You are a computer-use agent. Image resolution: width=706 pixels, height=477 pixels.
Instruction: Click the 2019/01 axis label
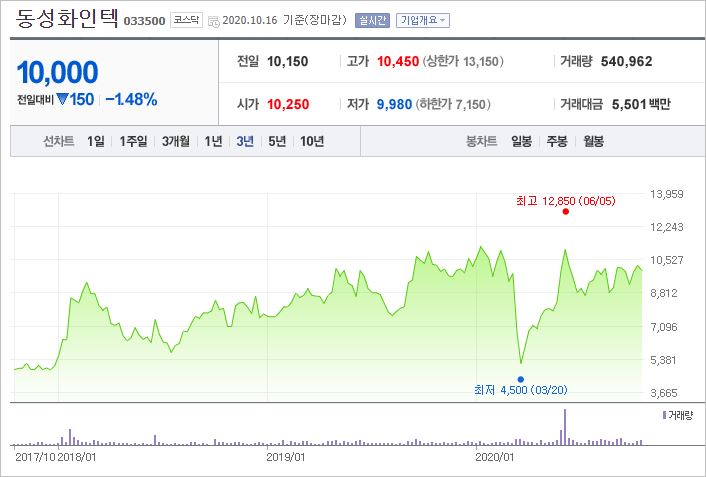coord(285,457)
